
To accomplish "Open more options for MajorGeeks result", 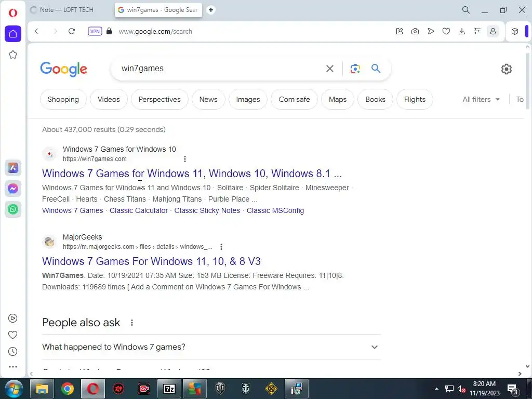I will click(221, 247).
